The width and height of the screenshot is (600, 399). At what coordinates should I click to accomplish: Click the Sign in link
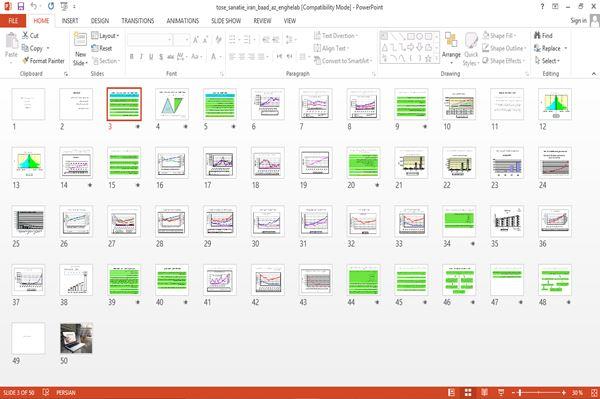click(578, 21)
